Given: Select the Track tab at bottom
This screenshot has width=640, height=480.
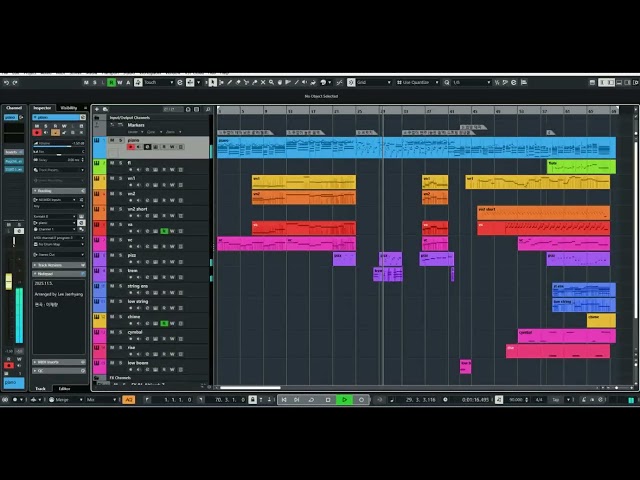Looking at the screenshot, I should pyautogui.click(x=40, y=389).
